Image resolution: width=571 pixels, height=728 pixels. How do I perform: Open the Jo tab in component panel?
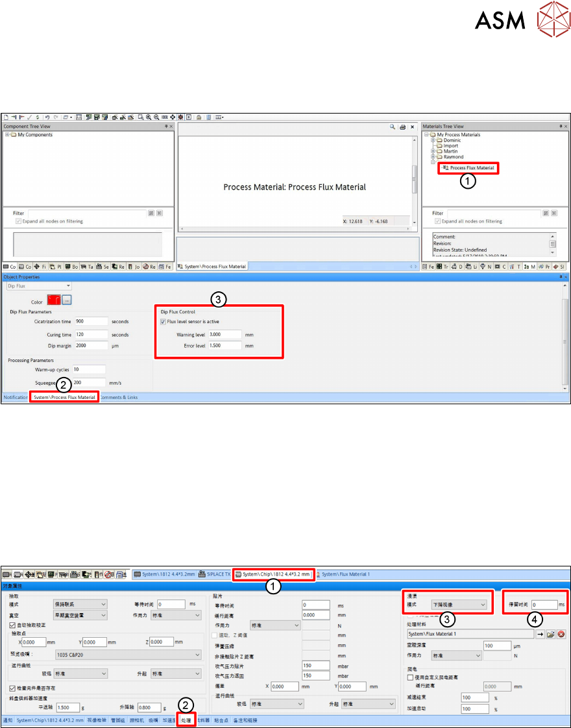pos(134,267)
